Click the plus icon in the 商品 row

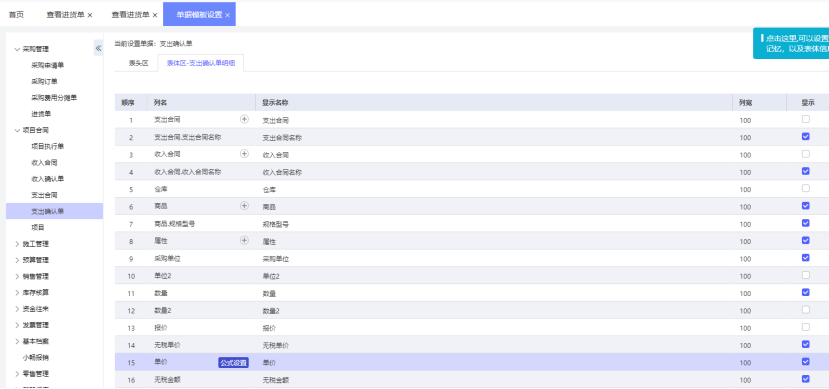pyautogui.click(x=244, y=206)
